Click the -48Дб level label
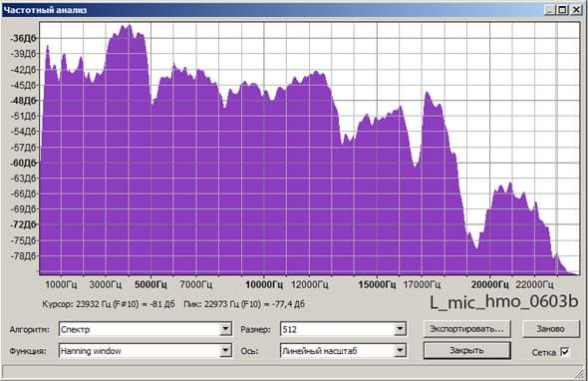Image resolution: width=588 pixels, height=381 pixels. 24,101
